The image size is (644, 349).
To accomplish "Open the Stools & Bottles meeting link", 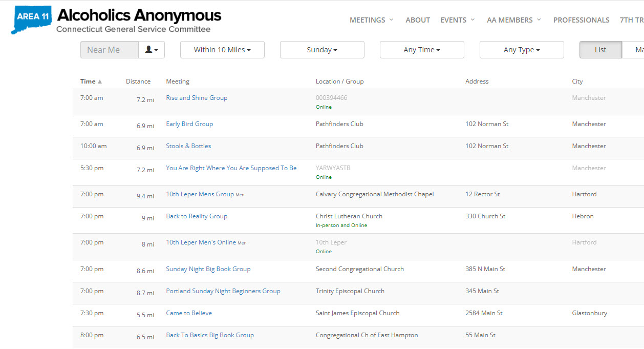I will coord(188,146).
